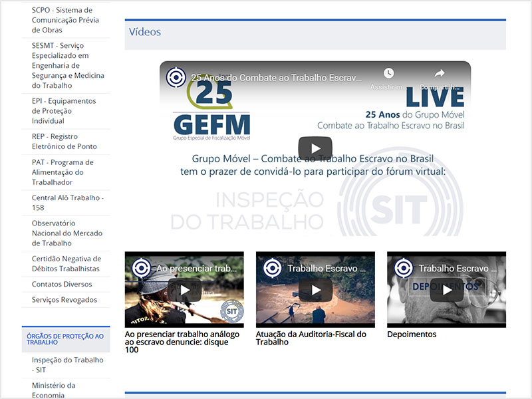Click the 'Depoimentos' caption text
Screen dimensions: 532x399
pyautogui.click(x=412, y=334)
